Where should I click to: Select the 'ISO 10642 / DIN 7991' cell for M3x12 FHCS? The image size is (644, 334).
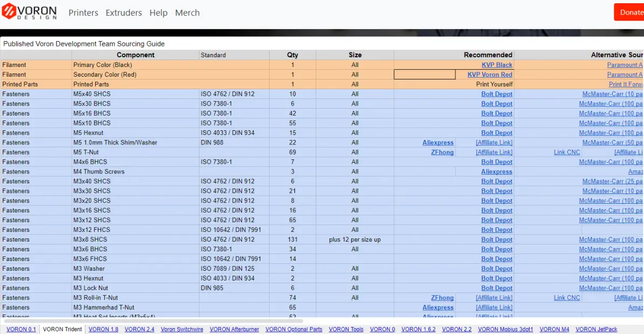[x=234, y=230]
